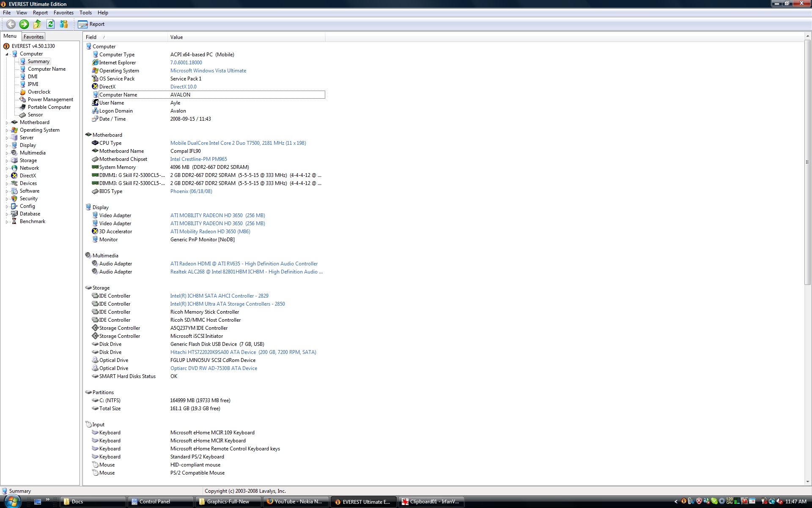Switch to Docs taskbar window
This screenshot has width=812, height=508.
coord(93,502)
